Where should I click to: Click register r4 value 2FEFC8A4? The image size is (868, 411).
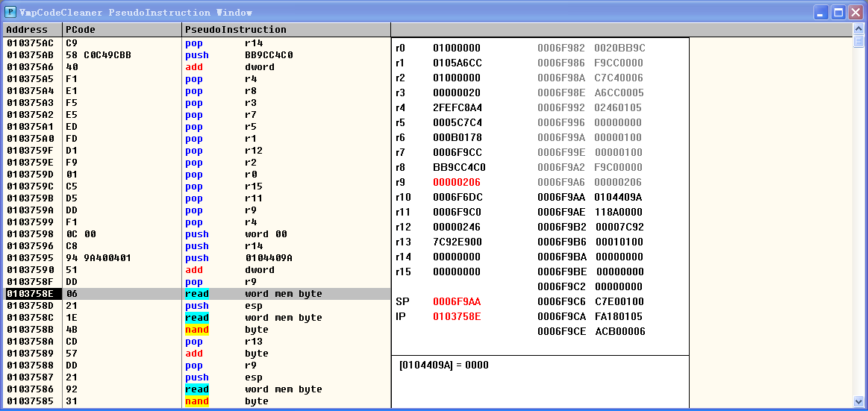pos(457,107)
